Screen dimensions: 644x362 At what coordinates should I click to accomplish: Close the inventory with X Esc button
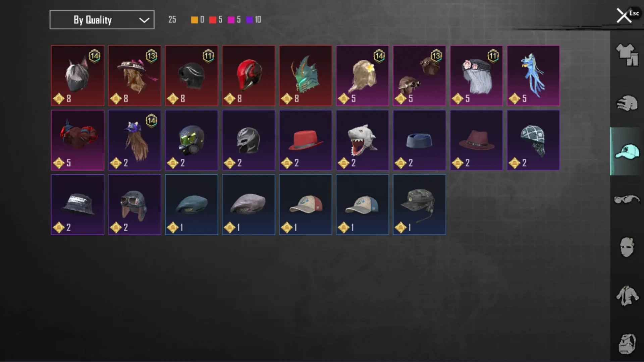(627, 15)
